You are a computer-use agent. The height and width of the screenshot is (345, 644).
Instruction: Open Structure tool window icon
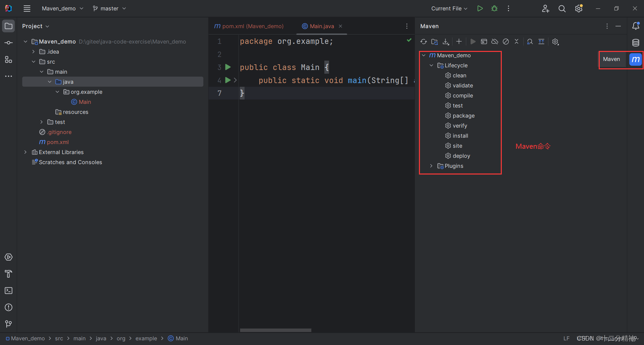point(9,59)
